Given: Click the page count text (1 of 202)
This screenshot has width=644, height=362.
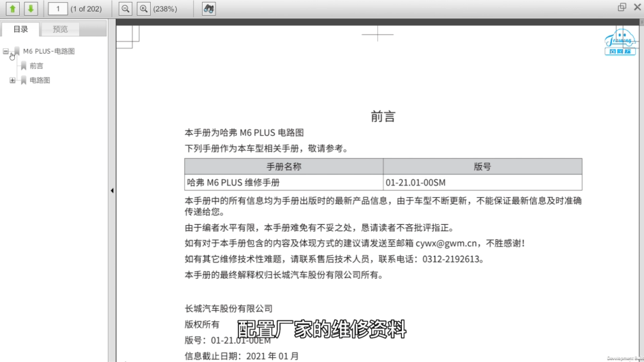Looking at the screenshot, I should point(86,9).
